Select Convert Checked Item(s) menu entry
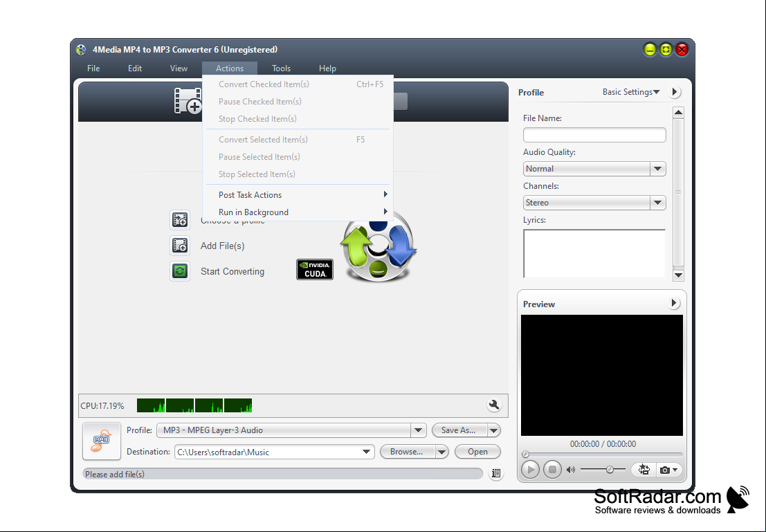Screen dimensions: 766x532 (298, 84)
